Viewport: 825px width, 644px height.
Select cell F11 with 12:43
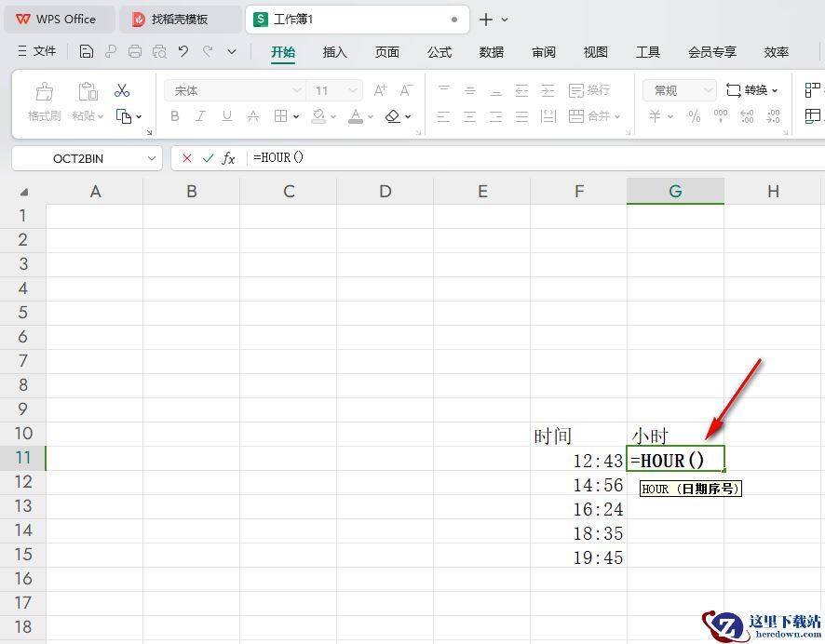pos(578,459)
